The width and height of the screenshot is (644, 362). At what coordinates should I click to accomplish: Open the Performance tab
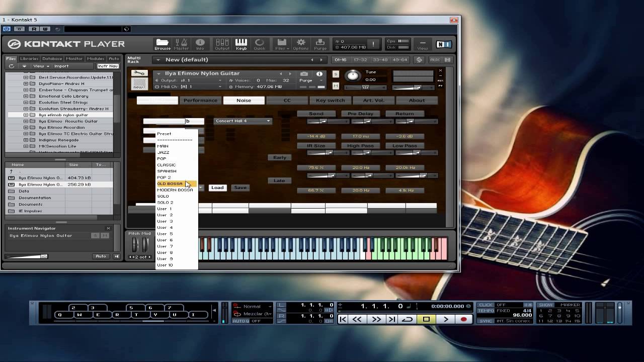pyautogui.click(x=200, y=101)
